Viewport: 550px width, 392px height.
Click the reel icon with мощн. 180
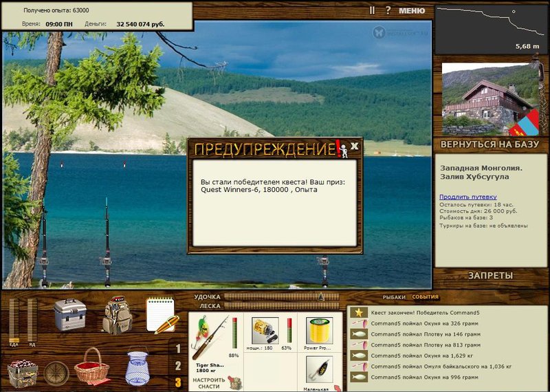point(265,331)
